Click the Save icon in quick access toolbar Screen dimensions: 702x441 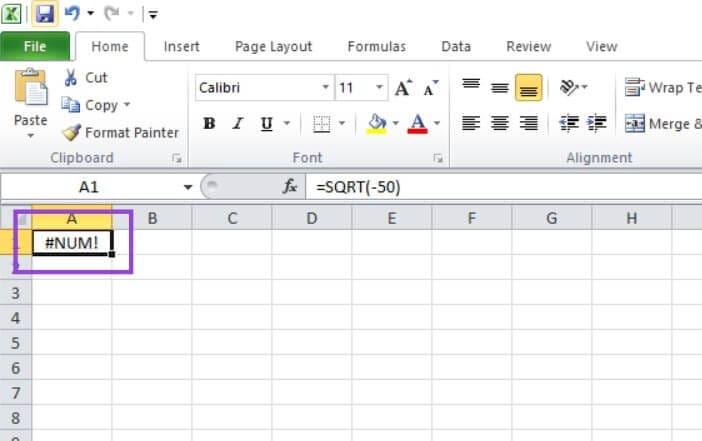pyautogui.click(x=45, y=14)
